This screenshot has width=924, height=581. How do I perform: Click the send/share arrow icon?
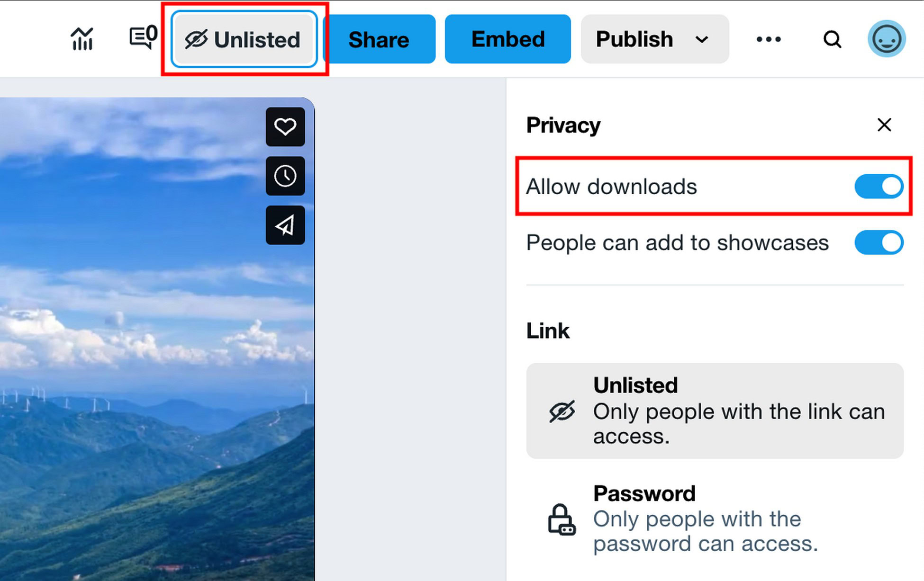pyautogui.click(x=285, y=225)
